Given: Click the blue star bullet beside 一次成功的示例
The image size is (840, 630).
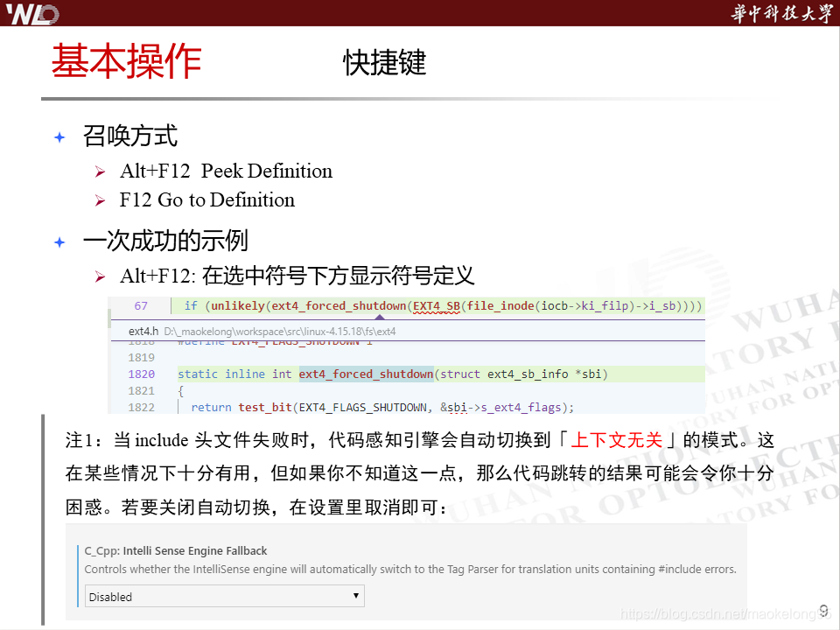Looking at the screenshot, I should tap(59, 242).
